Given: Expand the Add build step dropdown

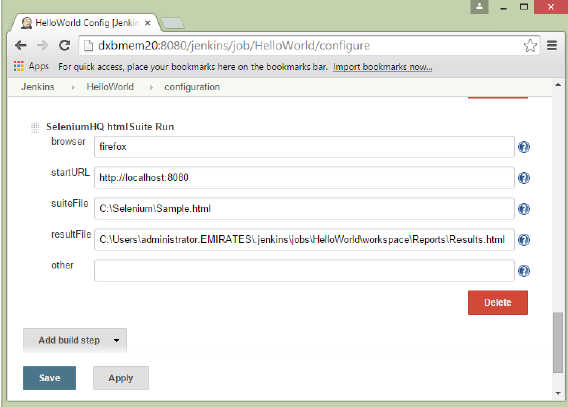Looking at the screenshot, I should 75,340.
